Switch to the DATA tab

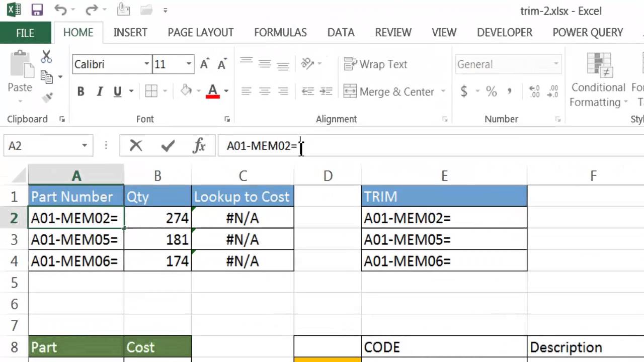(x=341, y=33)
